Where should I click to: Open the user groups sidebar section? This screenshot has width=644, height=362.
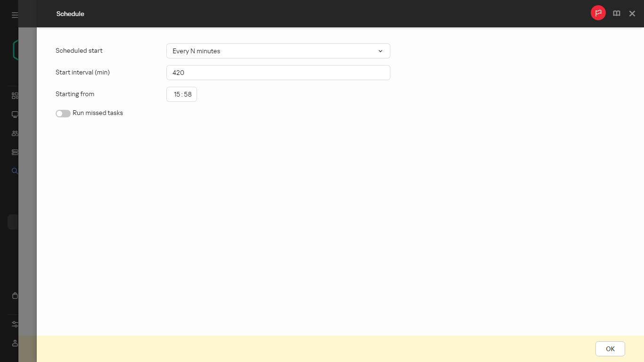pos(15,133)
